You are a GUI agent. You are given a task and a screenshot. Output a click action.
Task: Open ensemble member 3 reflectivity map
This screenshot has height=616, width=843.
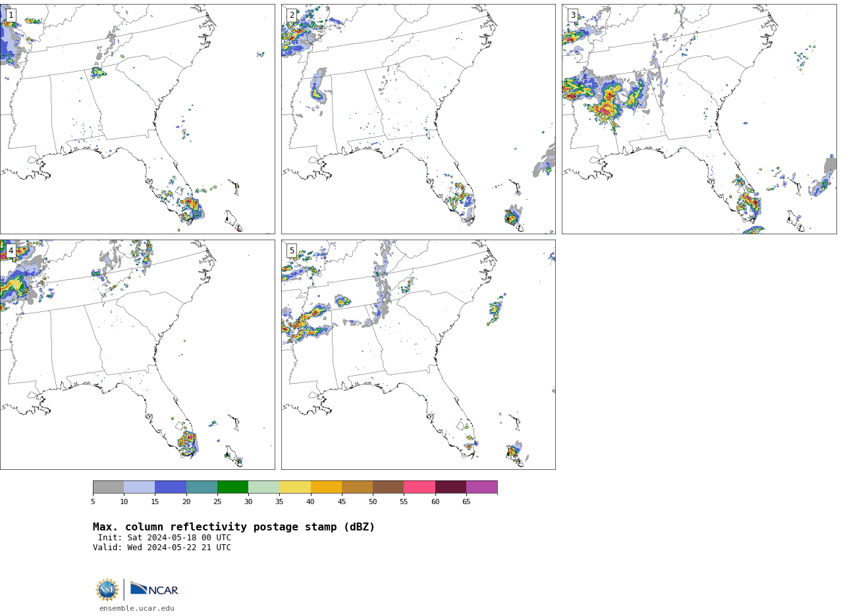pyautogui.click(x=699, y=119)
